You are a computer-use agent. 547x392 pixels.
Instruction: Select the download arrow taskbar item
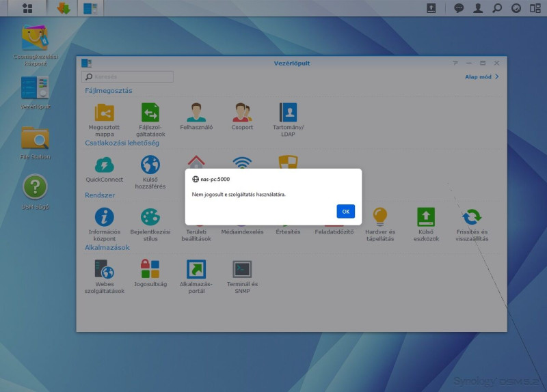pyautogui.click(x=64, y=8)
